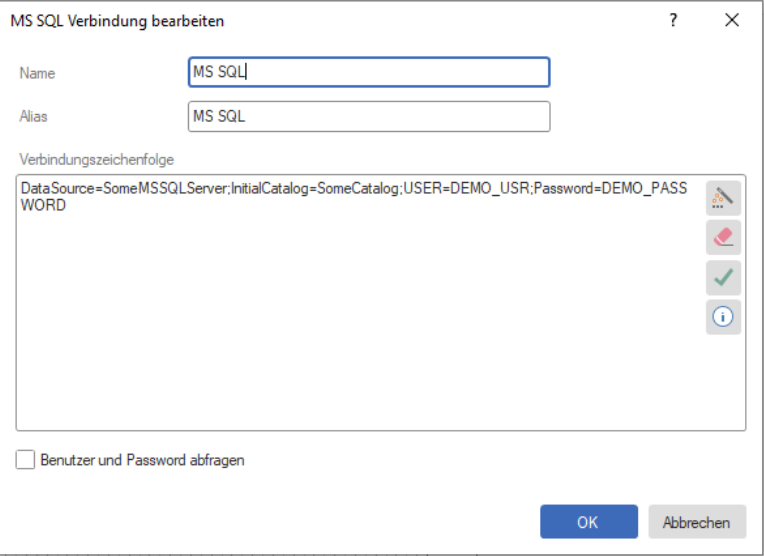
Task: Click the 'Benutzer und Password abfragen' label text
Action: 142,460
